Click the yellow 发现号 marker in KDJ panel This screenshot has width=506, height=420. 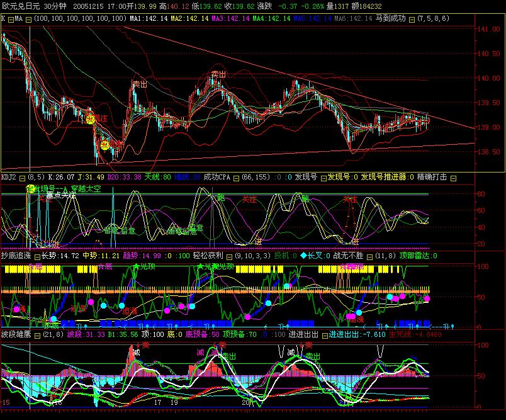pyautogui.click(x=30, y=188)
